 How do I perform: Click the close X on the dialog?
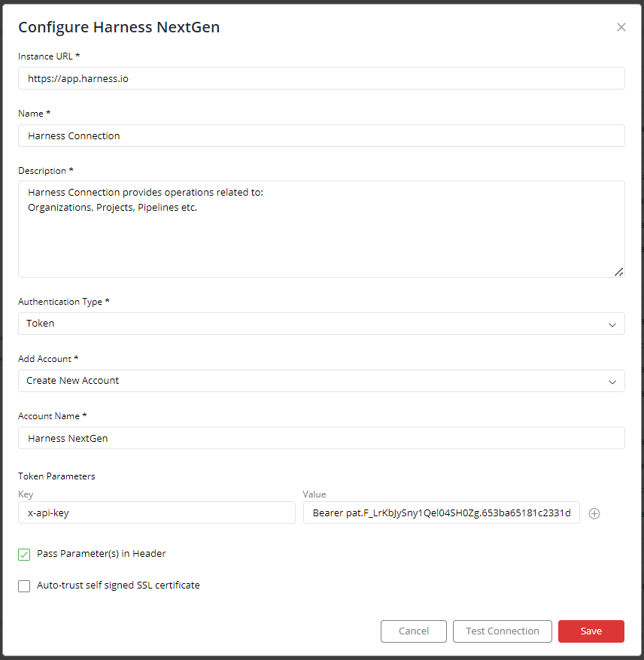(x=621, y=27)
